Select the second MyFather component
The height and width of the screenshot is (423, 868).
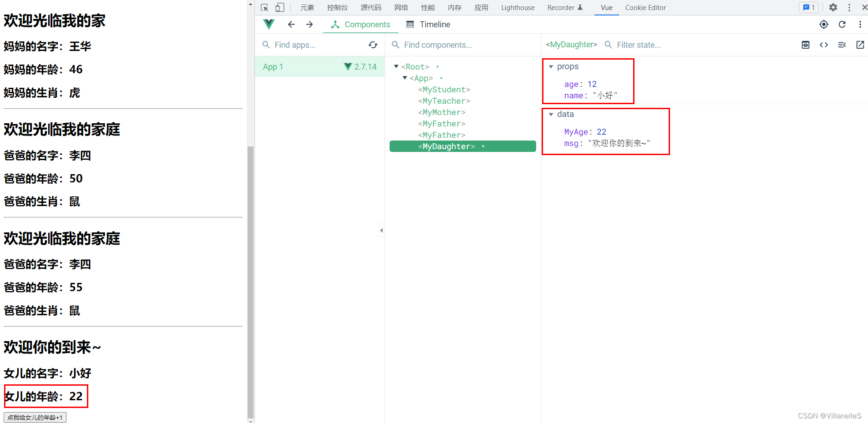pos(442,135)
